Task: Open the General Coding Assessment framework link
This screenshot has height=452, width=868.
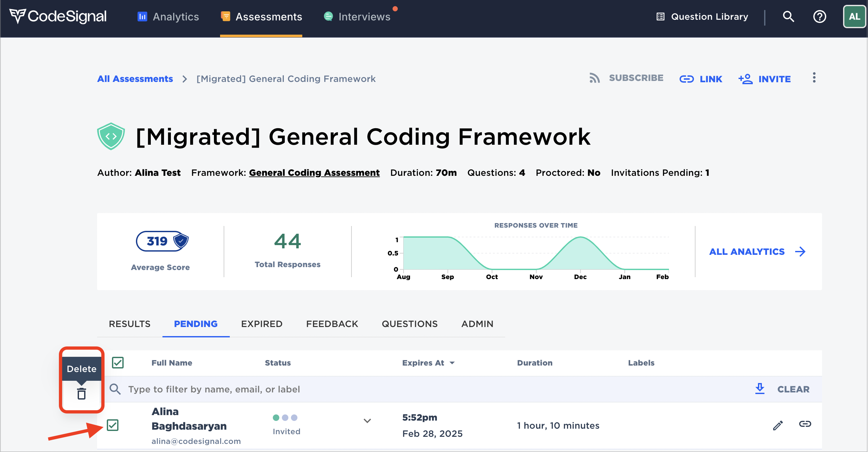Action: point(314,173)
